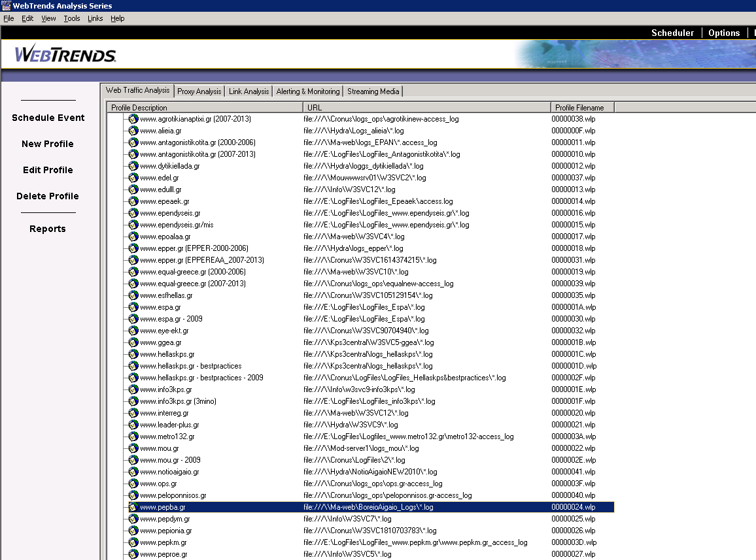The width and height of the screenshot is (756, 560).
Task: Click the icon next to www.antagonistikotita.gr (2000-2006)
Action: click(133, 142)
